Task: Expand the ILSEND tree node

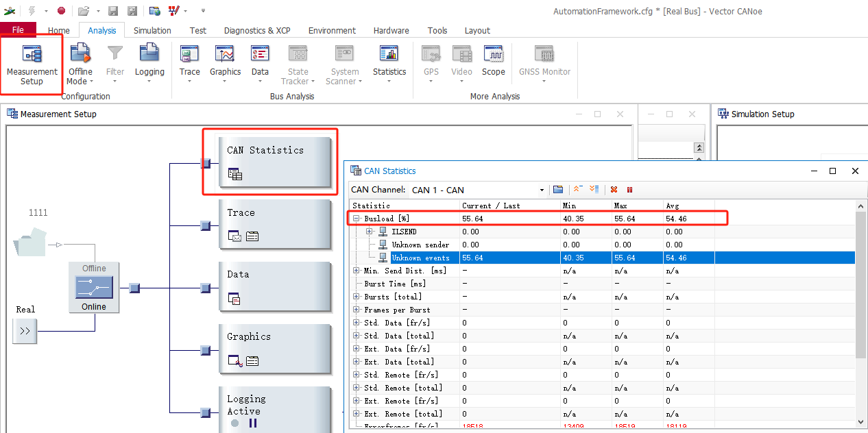Action: click(x=370, y=232)
